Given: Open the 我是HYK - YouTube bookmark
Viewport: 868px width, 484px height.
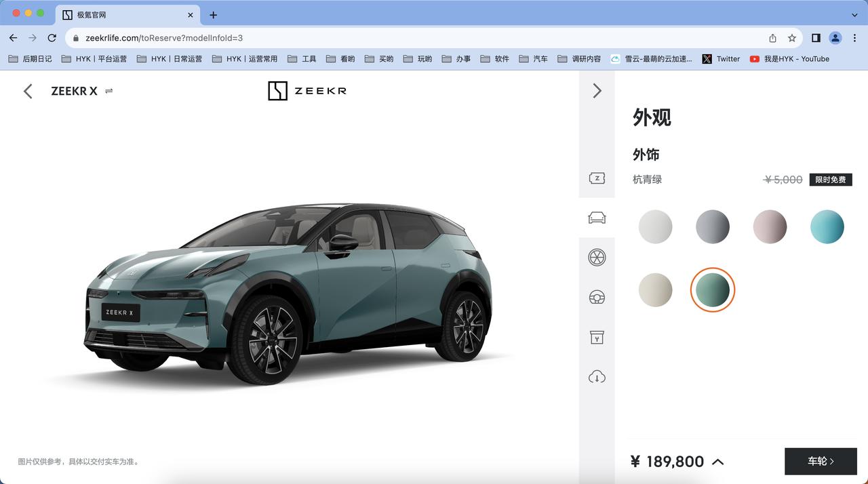Looking at the screenshot, I should point(790,59).
